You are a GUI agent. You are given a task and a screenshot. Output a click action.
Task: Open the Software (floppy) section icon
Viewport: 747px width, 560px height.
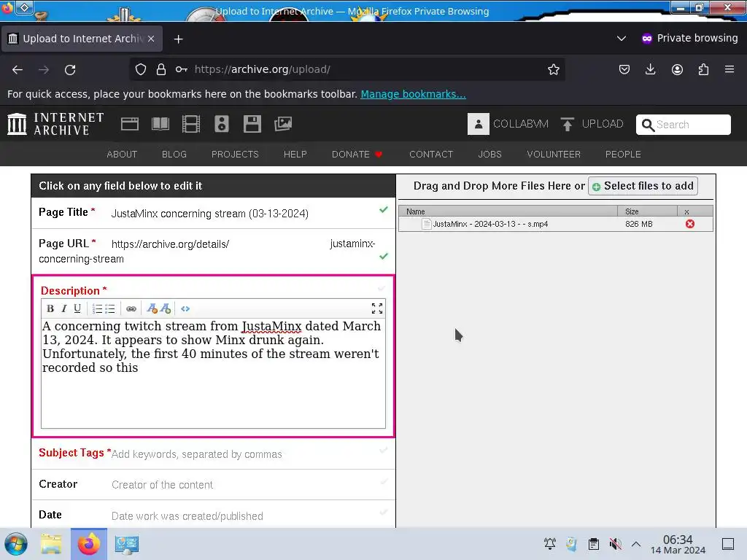[x=252, y=124]
